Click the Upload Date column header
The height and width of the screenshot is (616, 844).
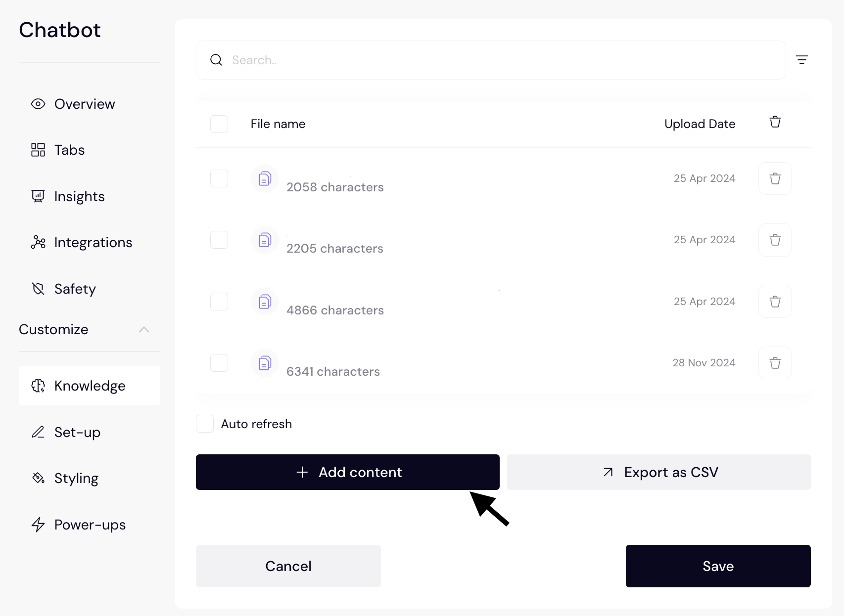(x=700, y=124)
